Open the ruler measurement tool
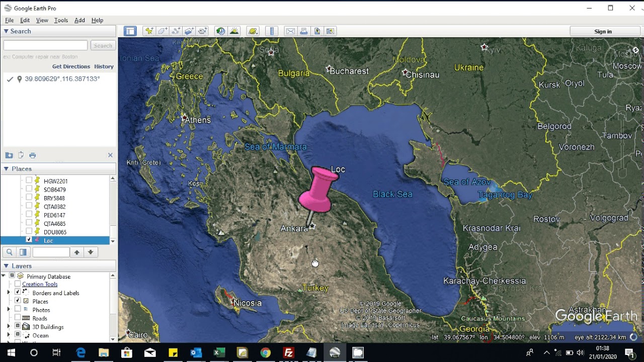This screenshot has width=644, height=362. [272, 31]
